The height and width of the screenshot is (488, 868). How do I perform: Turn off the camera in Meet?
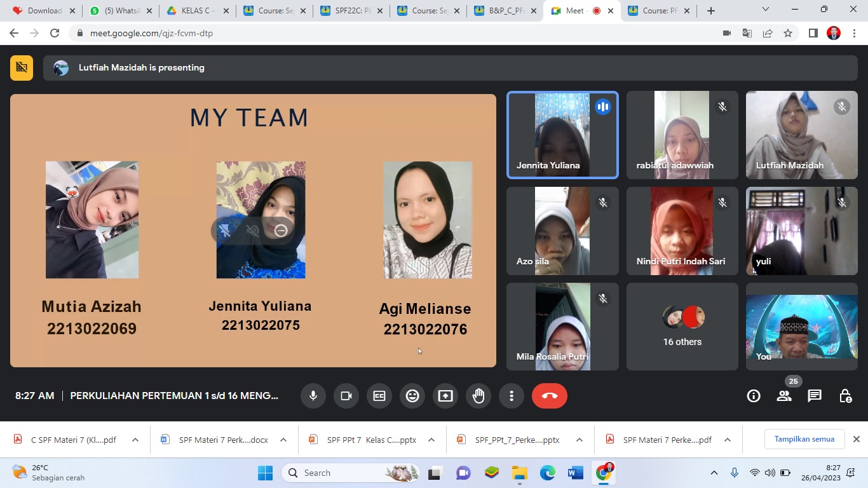(x=346, y=396)
